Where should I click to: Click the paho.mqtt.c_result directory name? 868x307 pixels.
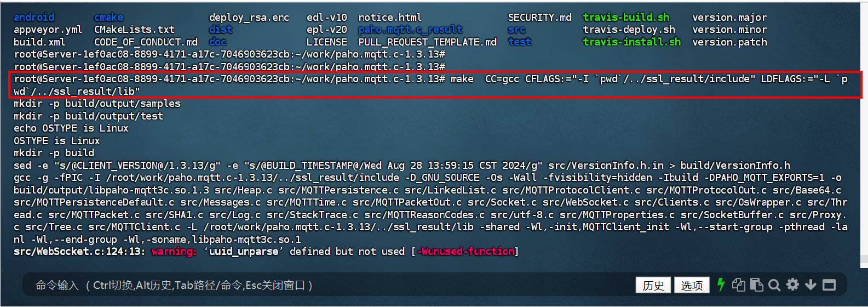tap(410, 30)
